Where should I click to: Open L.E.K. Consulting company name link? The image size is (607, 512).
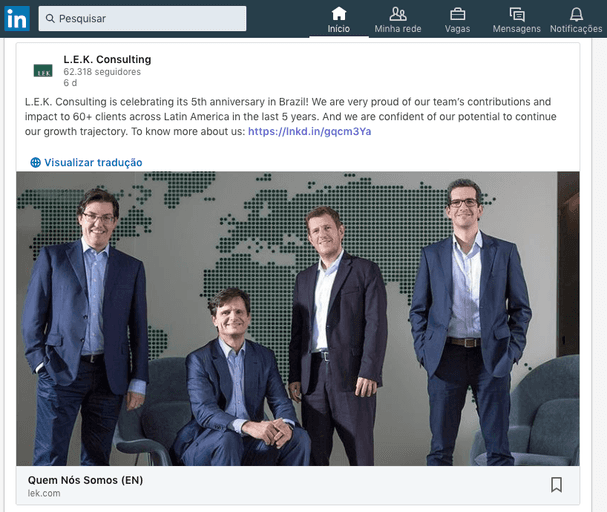tap(107, 59)
